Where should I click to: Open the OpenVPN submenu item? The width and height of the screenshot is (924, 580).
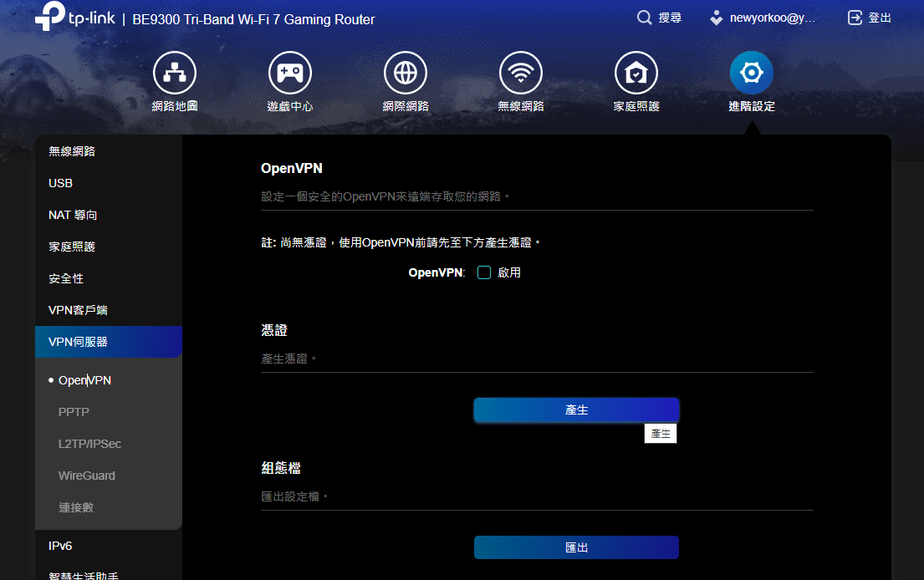coord(84,380)
